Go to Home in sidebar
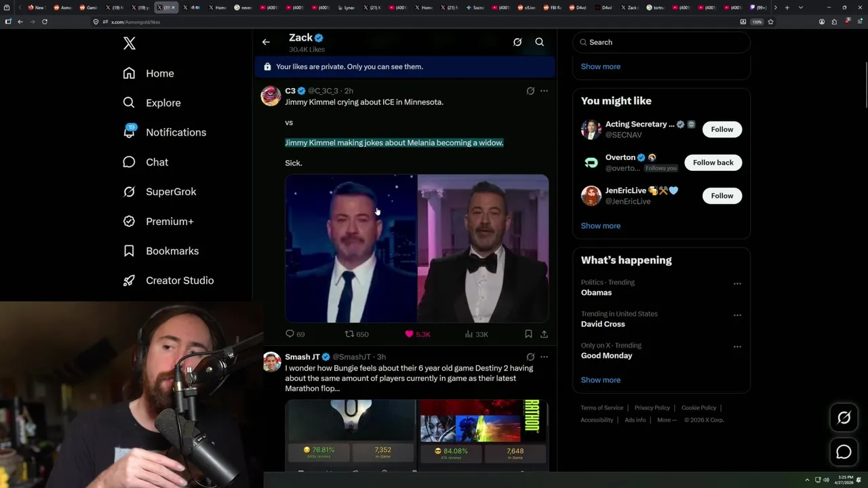The height and width of the screenshot is (488, 868). click(148, 73)
